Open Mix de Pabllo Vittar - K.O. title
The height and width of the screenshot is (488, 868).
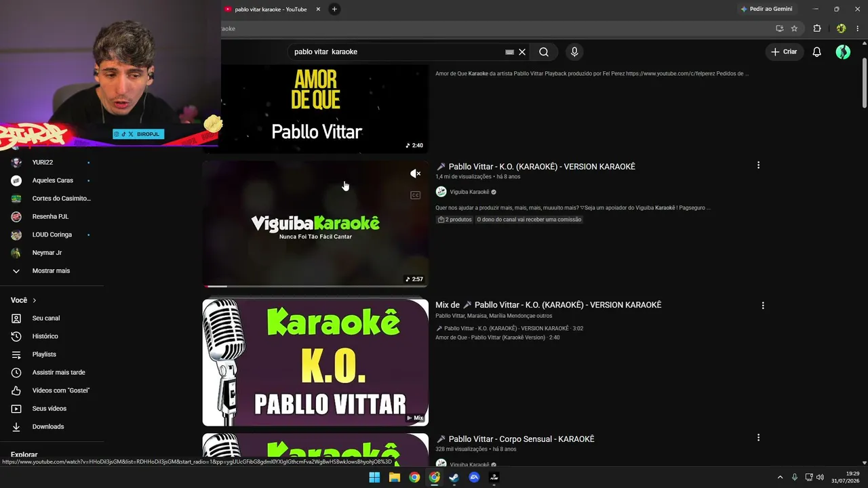[x=548, y=305]
